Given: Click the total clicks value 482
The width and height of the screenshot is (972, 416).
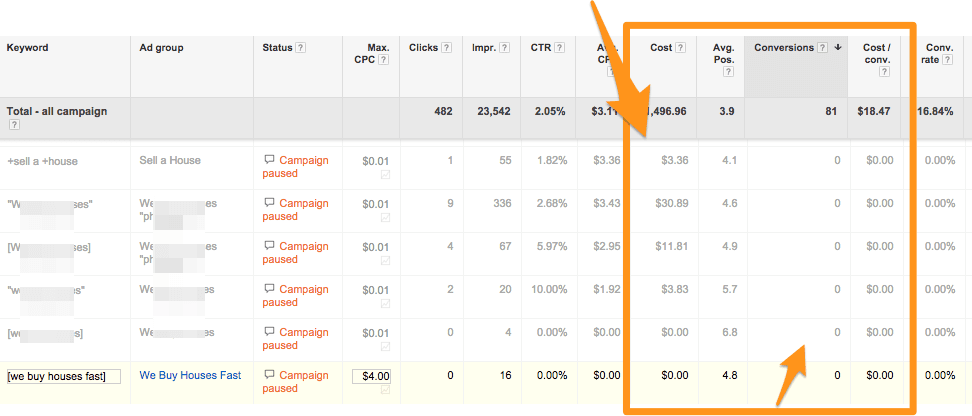Looking at the screenshot, I should [x=443, y=112].
